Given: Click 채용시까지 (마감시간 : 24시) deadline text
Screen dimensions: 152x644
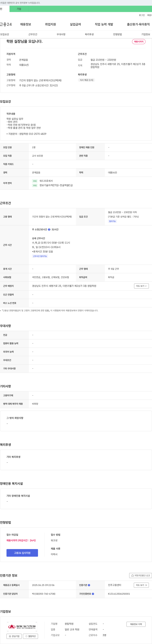Looking at the screenshot, I should [21, 540].
